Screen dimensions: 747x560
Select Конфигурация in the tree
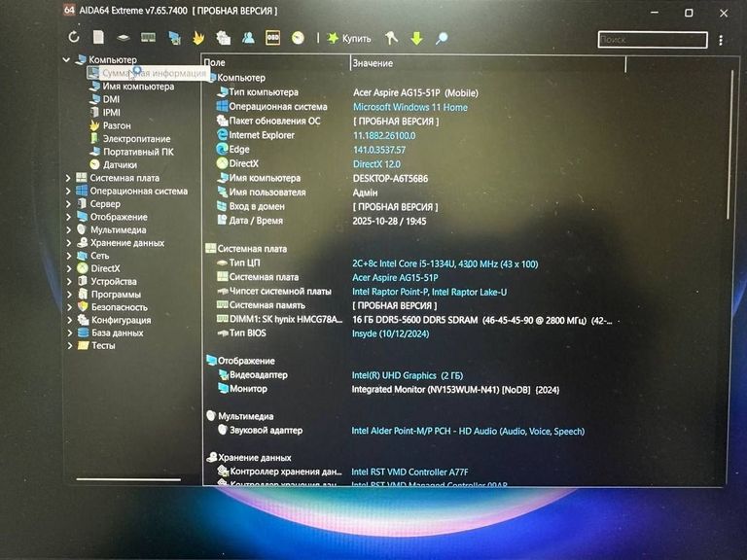pyautogui.click(x=115, y=320)
